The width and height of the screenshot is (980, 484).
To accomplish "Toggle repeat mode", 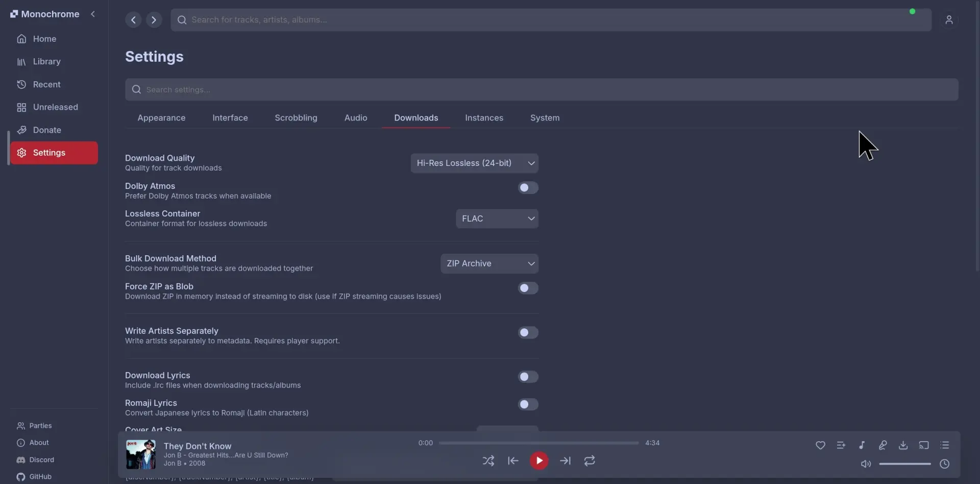I will (x=590, y=461).
